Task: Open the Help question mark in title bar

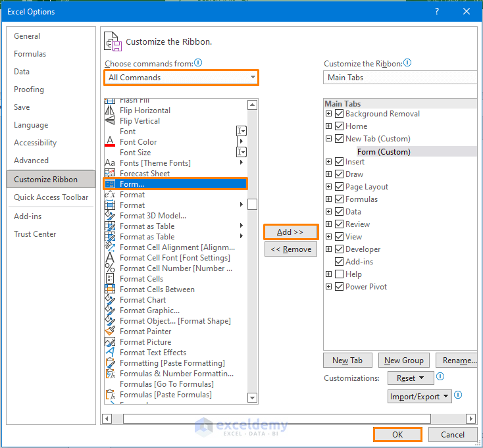Action: tap(437, 11)
